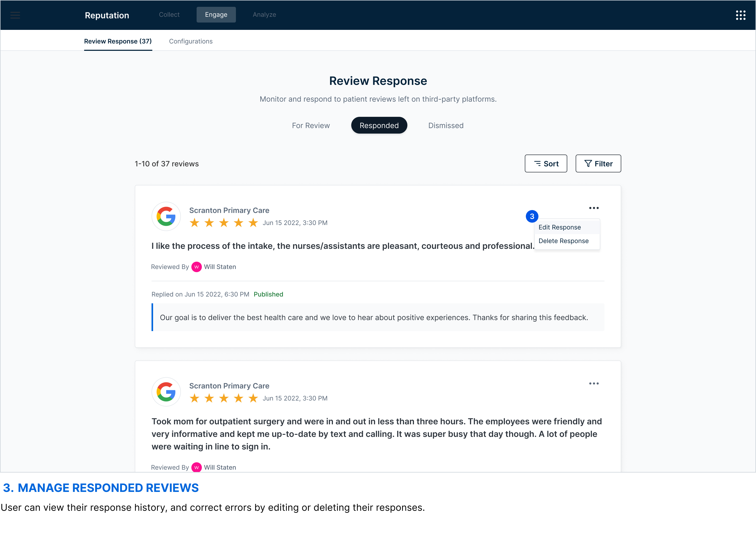756x549 pixels.
Task: Select the Responded pill toggle
Action: click(379, 125)
